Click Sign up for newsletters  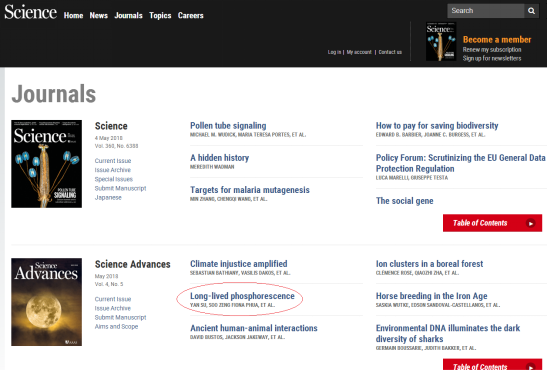point(492,58)
